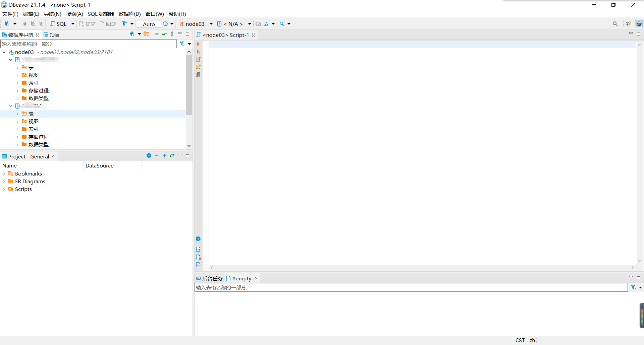Expand the Bookmarks folder
The height and width of the screenshot is (345, 644).
click(4, 174)
